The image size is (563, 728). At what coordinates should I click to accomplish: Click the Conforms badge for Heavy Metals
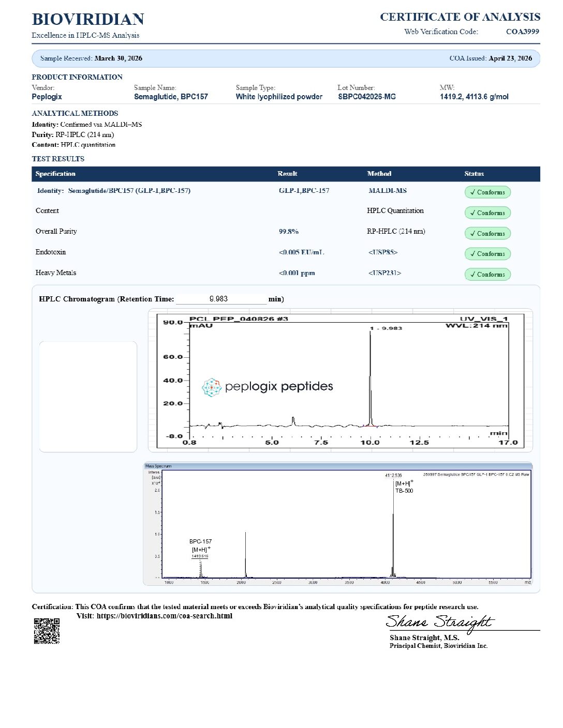click(x=487, y=275)
